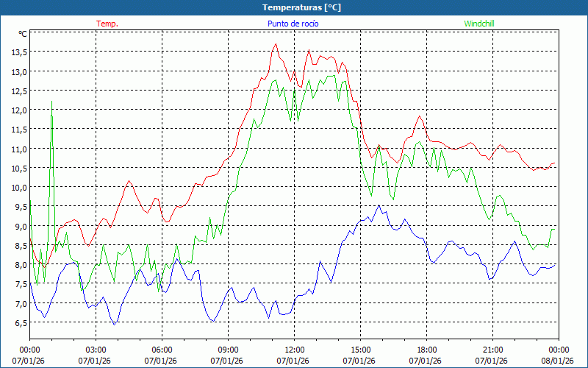Viewport: 588px width, 368px height.
Task: Click the 15:00 time axis label
Action: pyautogui.click(x=360, y=350)
